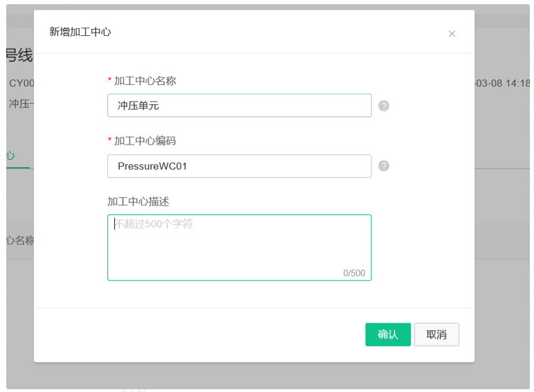The image size is (534, 392).
Task: Click the 号线 heading behind the dialog
Action: pyautogui.click(x=19, y=55)
